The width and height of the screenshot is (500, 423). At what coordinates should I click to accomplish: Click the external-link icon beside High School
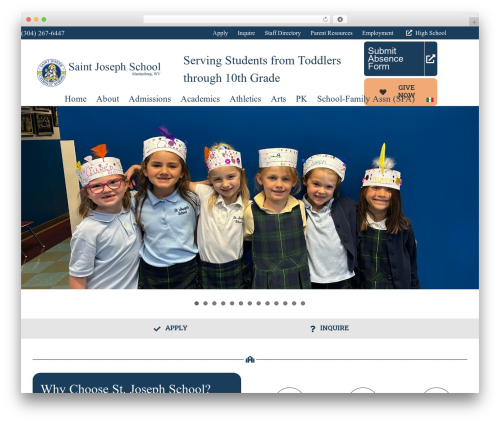[x=409, y=33]
